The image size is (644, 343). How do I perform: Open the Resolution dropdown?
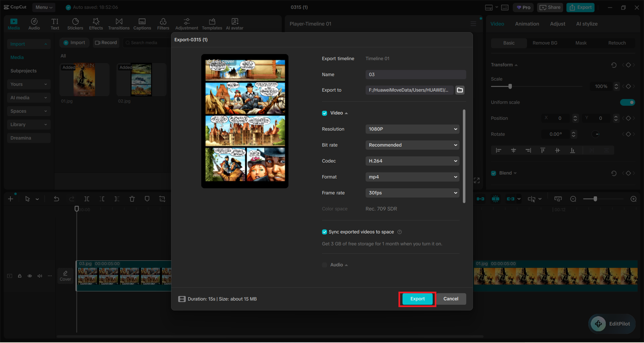tap(412, 129)
